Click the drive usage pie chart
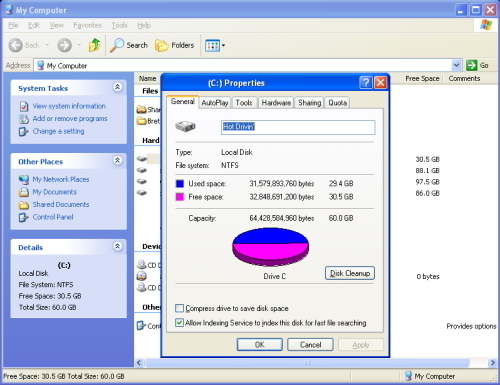500x385 pixels. 270,247
